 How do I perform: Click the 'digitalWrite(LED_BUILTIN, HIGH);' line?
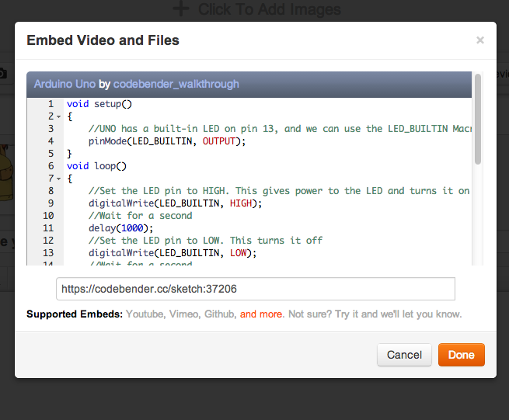(x=176, y=203)
